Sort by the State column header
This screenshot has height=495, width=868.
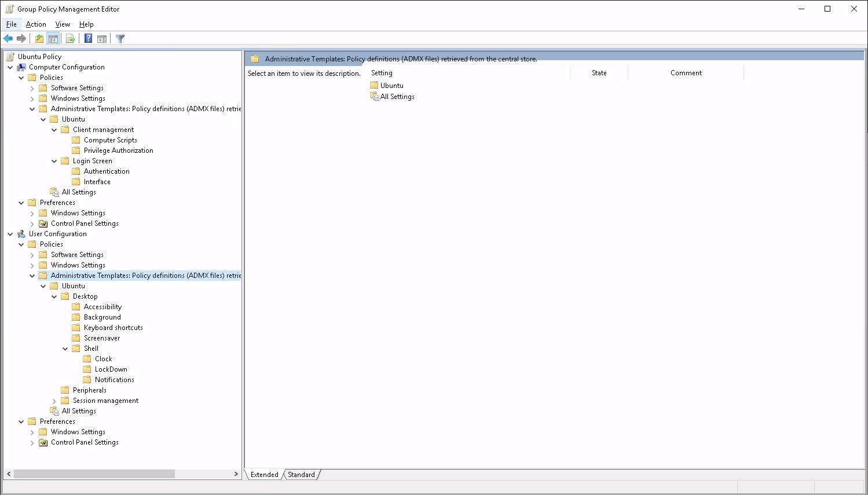pyautogui.click(x=599, y=73)
